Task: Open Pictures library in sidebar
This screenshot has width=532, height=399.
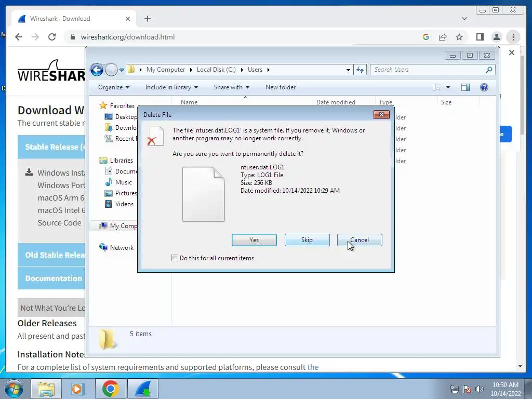Action: (121, 193)
